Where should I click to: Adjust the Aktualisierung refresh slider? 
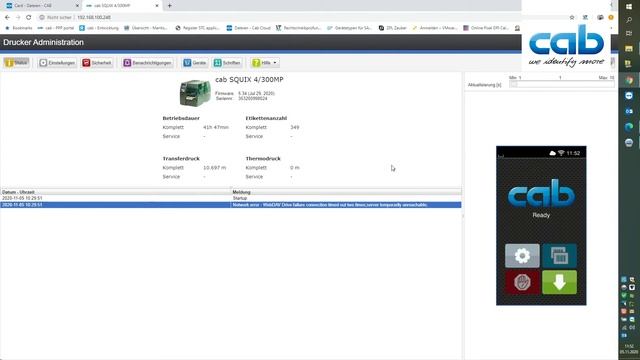562,84
